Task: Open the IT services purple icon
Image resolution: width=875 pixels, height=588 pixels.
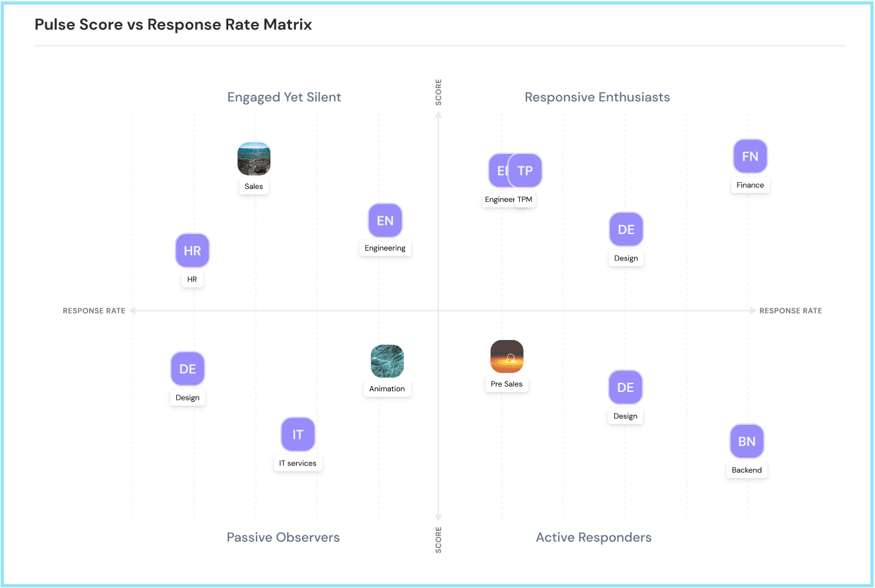Action: pos(298,435)
